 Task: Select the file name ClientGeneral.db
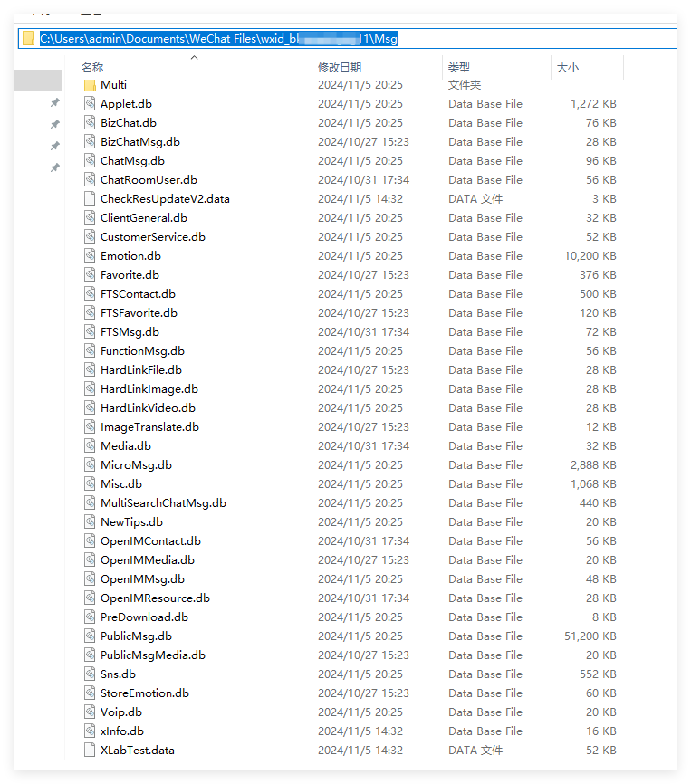point(144,218)
